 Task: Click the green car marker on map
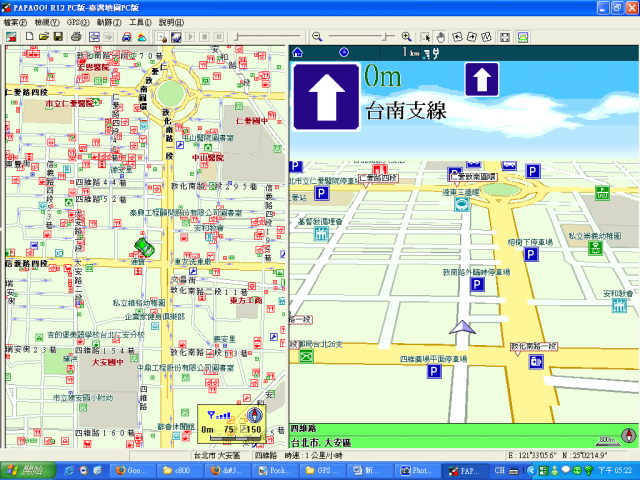(144, 247)
